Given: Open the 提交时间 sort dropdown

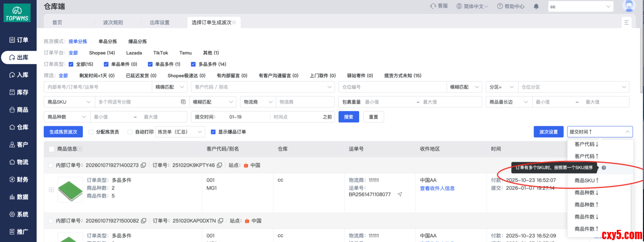Looking at the screenshot, I should pos(600,132).
